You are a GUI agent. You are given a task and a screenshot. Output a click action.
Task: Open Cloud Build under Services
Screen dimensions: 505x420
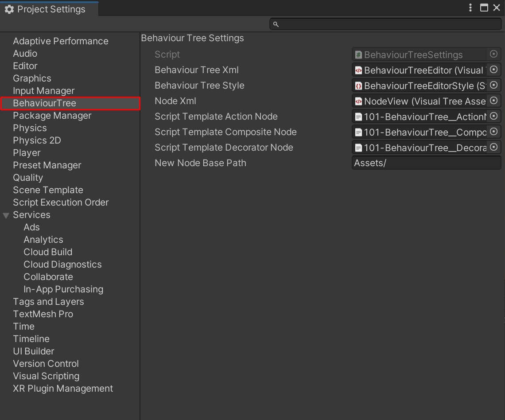48,252
